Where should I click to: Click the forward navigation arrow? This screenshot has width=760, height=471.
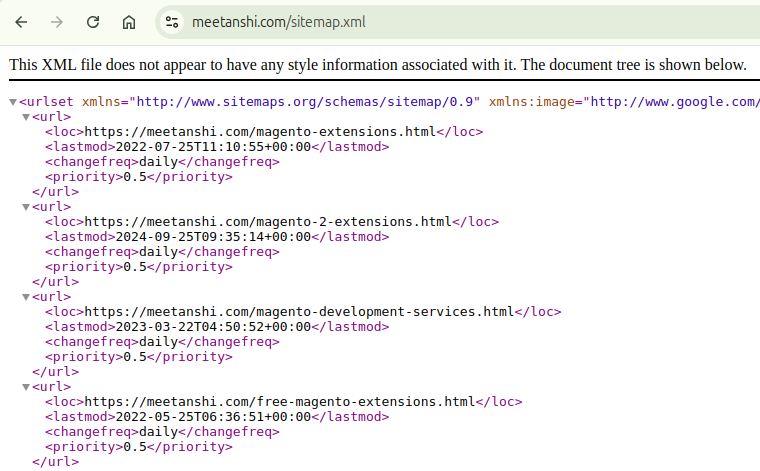(57, 22)
